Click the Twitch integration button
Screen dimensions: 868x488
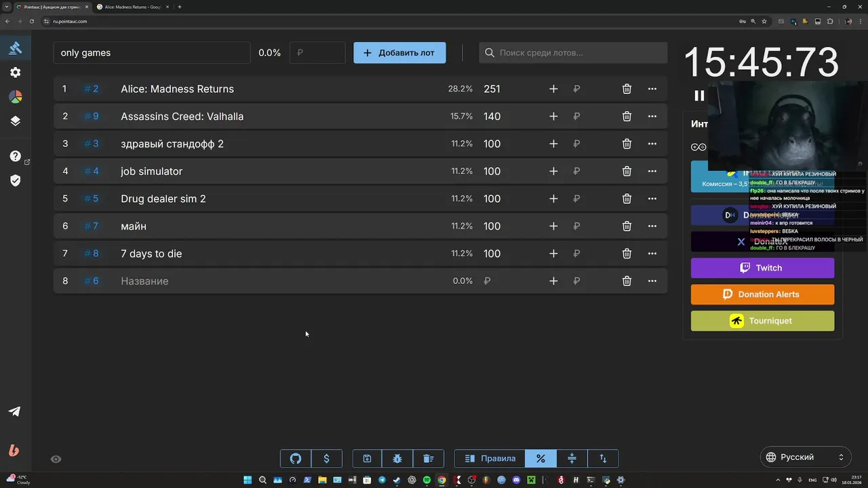pos(762,268)
